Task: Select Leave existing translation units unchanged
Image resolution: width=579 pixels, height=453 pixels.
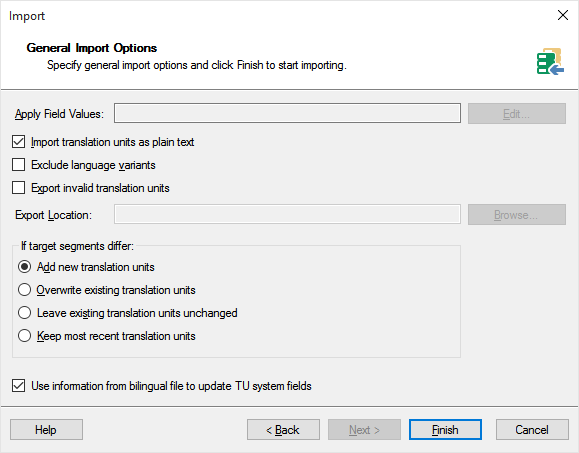Action: tap(24, 313)
